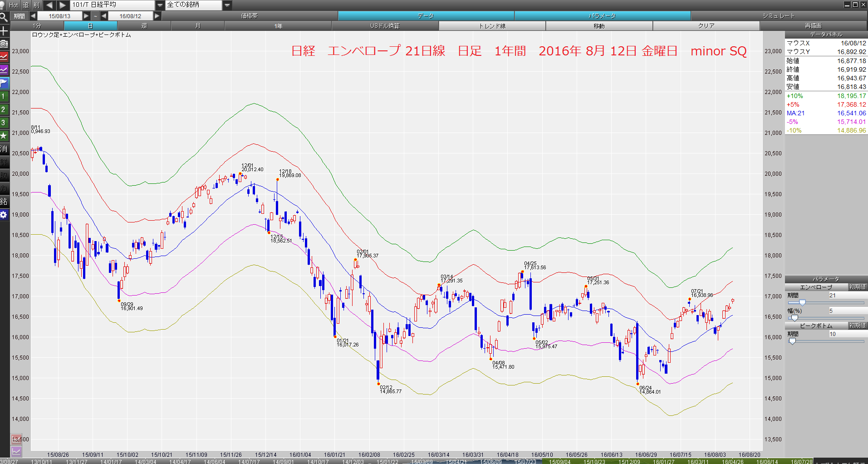Click the 削 (delete) button
Screen dimensions: 868x464
37,5
